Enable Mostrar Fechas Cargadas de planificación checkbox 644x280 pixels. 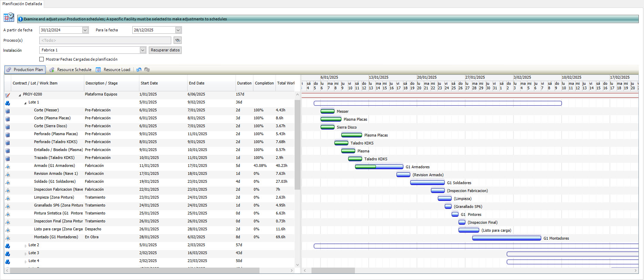42,59
